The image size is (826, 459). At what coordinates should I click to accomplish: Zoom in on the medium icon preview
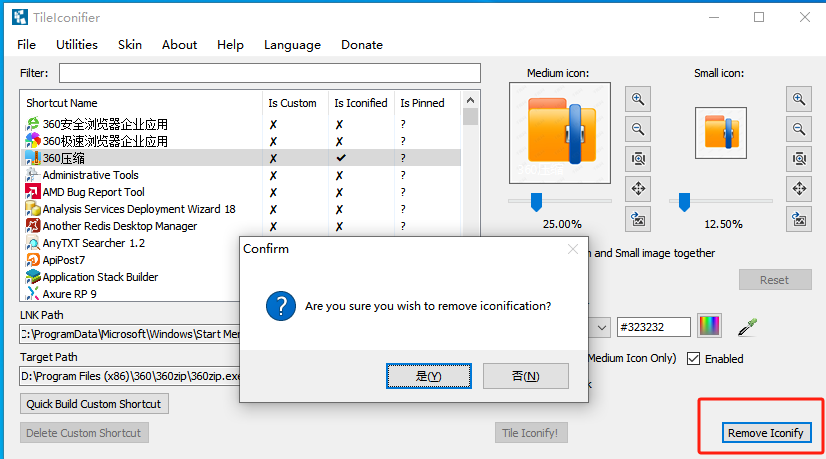tap(638, 98)
